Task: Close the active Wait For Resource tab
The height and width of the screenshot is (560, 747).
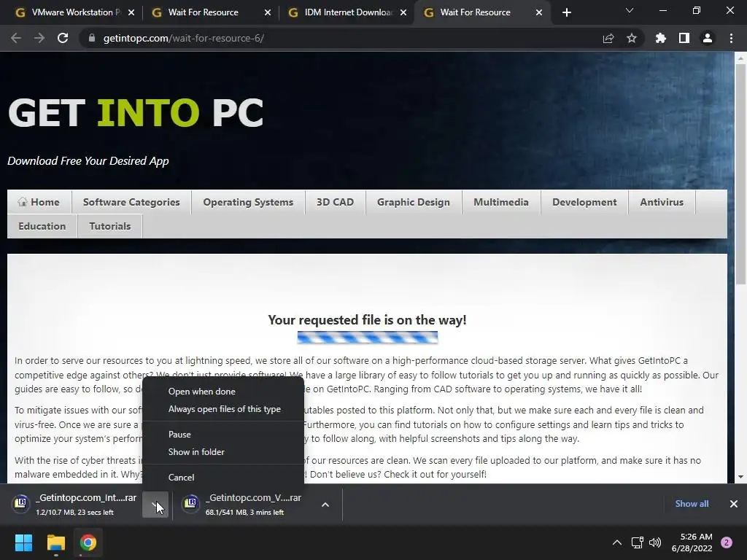Action: 539,12
